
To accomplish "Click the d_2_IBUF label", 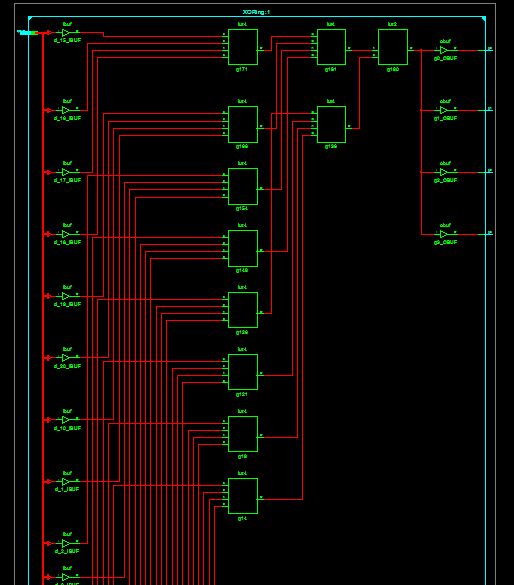I will click(x=67, y=551).
